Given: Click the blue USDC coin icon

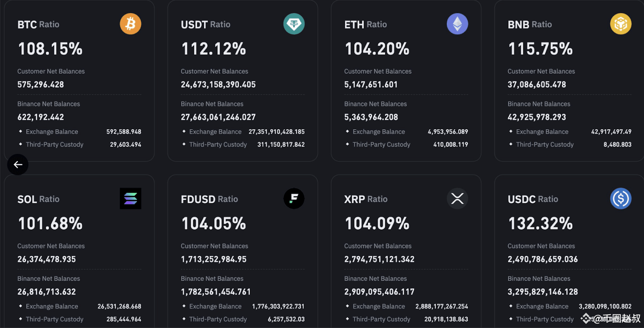Looking at the screenshot, I should tap(621, 198).
